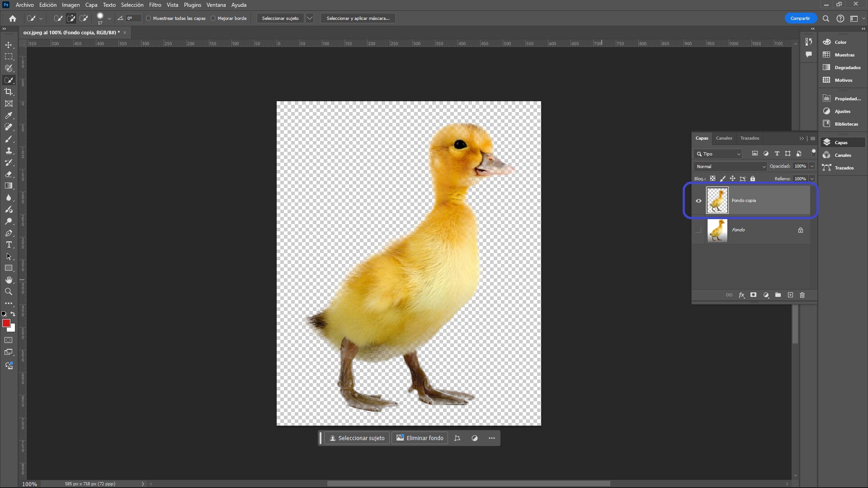Select the Frame tool
Image resolution: width=868 pixels, height=488 pixels.
[9, 103]
